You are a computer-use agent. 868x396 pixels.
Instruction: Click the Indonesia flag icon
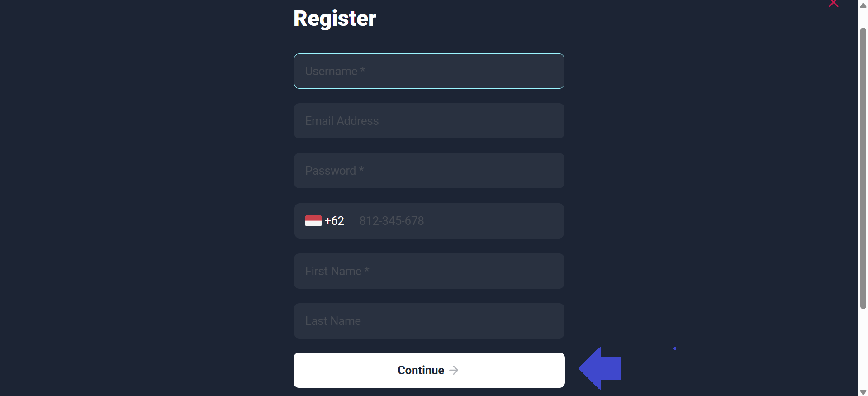[x=313, y=221]
